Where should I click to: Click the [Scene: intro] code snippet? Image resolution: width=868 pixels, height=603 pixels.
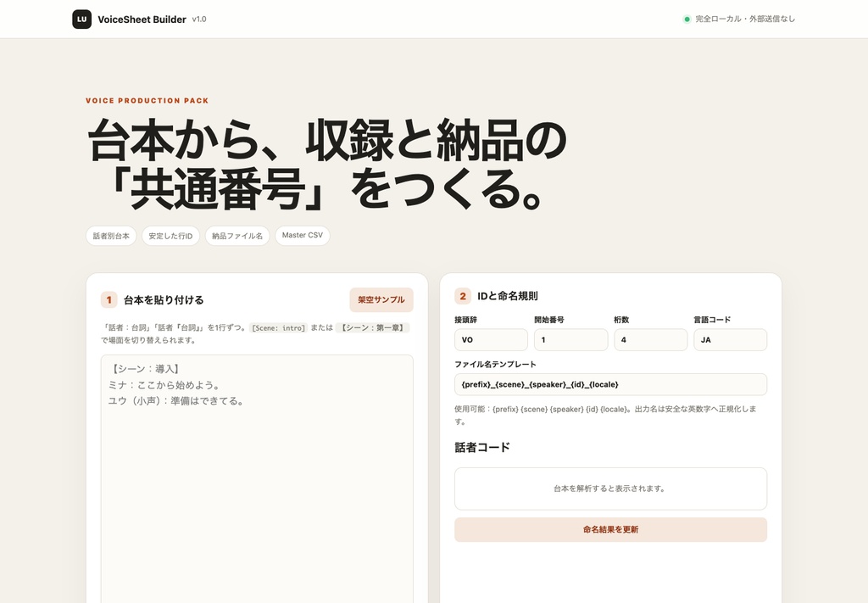[x=278, y=328]
